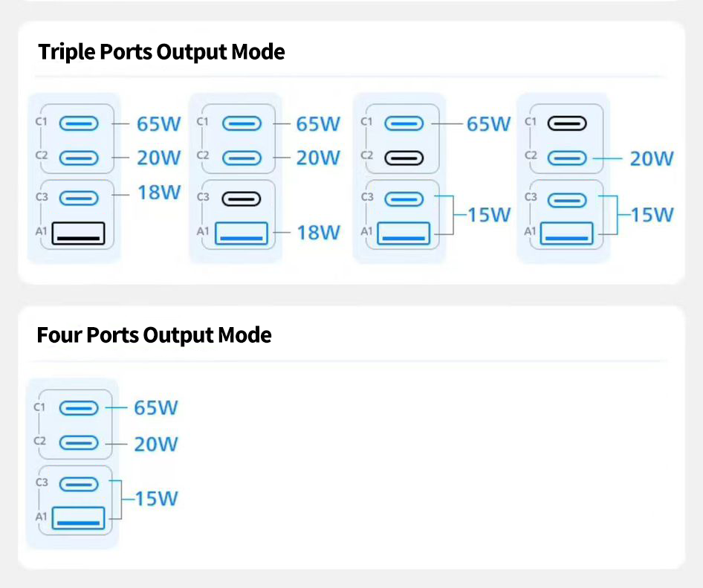Click the black C1 port in fourth triple diagram

tap(567, 123)
